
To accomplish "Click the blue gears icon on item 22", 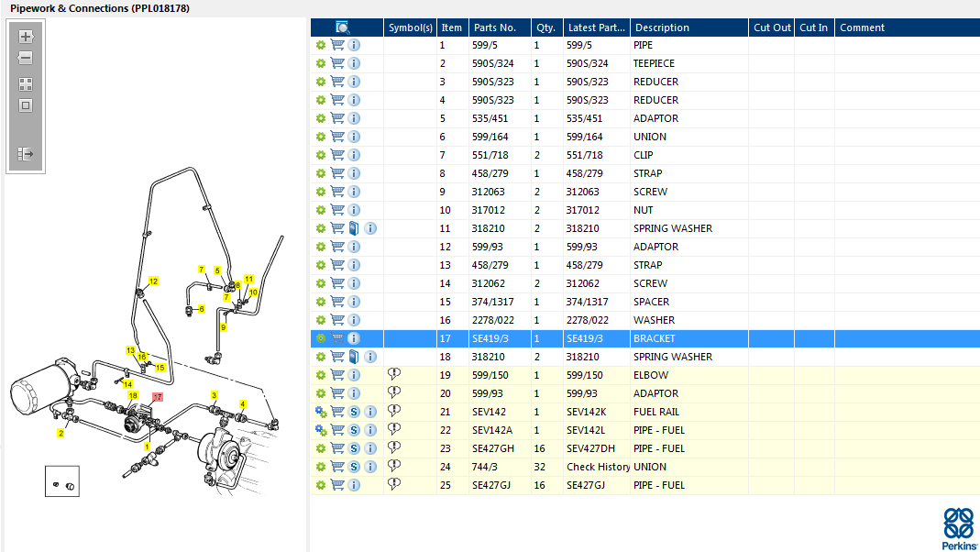I will coord(321,430).
